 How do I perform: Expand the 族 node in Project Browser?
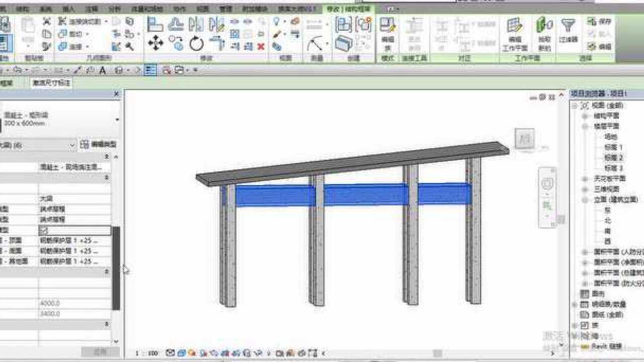575,325
